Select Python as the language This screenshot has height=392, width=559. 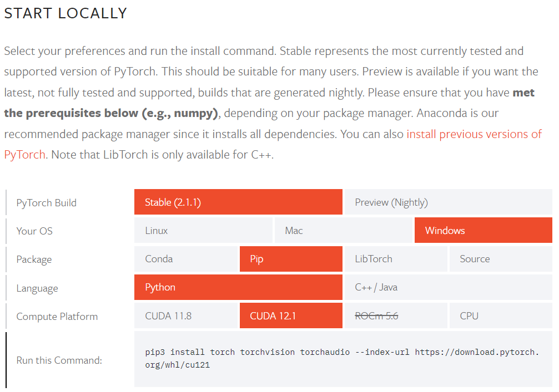coord(238,287)
